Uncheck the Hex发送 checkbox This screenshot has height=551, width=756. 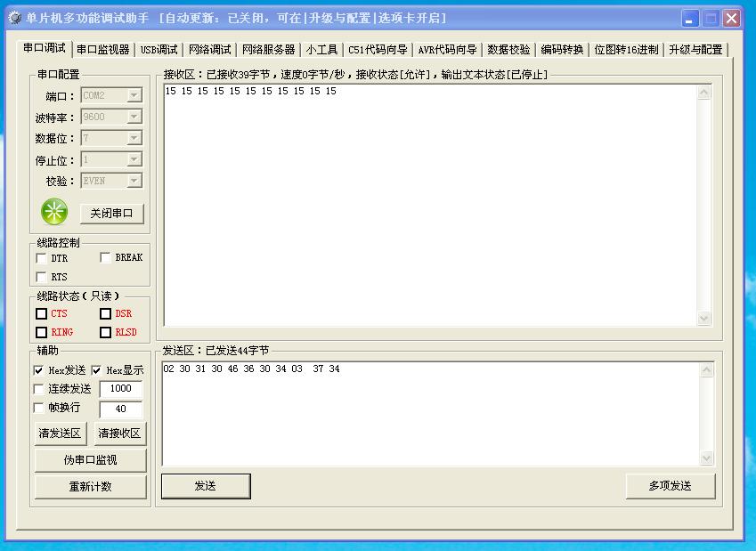tap(38, 370)
